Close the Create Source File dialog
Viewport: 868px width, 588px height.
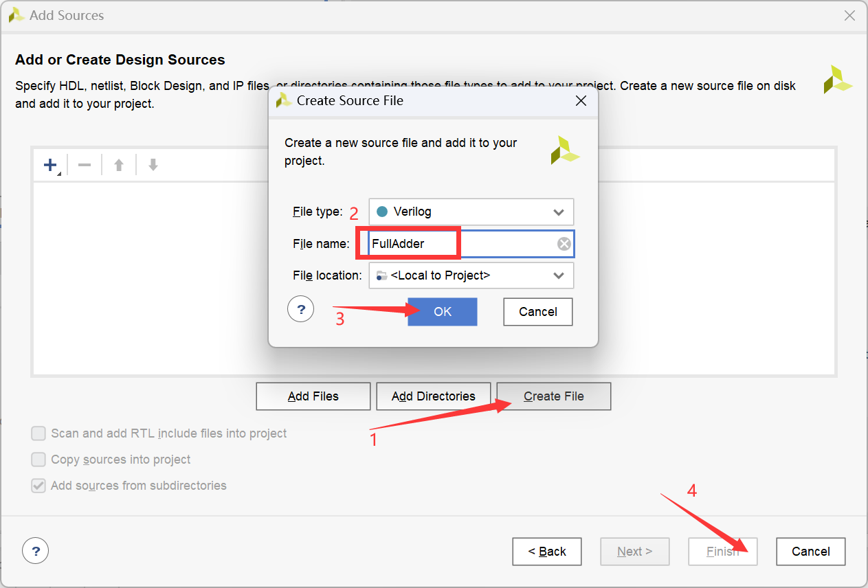pos(581,101)
